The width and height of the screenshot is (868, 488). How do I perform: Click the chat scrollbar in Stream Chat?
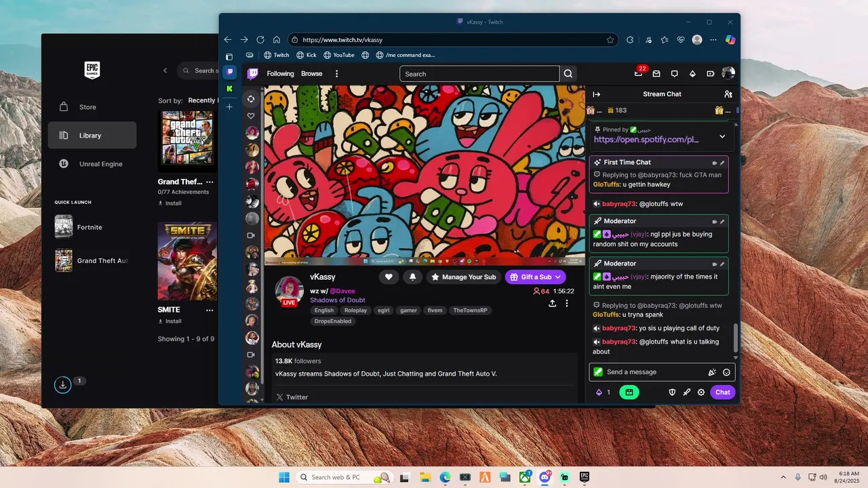pyautogui.click(x=736, y=338)
